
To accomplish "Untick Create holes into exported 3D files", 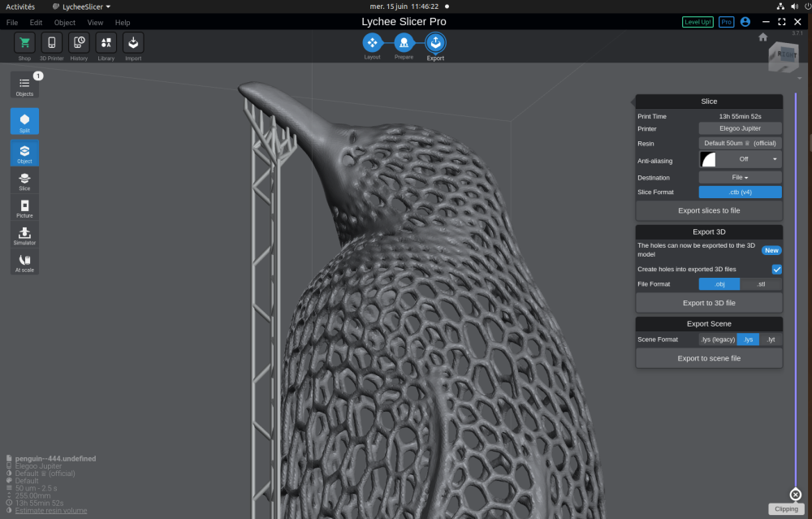I will 776,270.
